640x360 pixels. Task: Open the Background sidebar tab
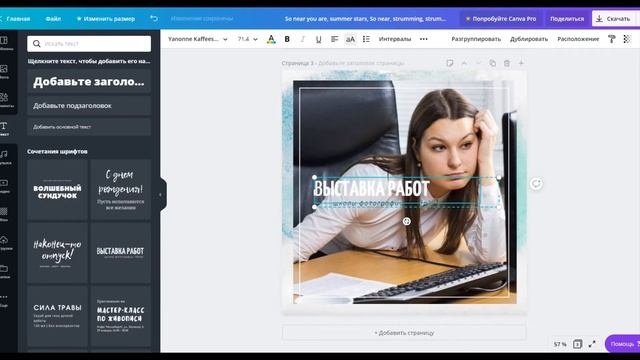click(x=4, y=214)
